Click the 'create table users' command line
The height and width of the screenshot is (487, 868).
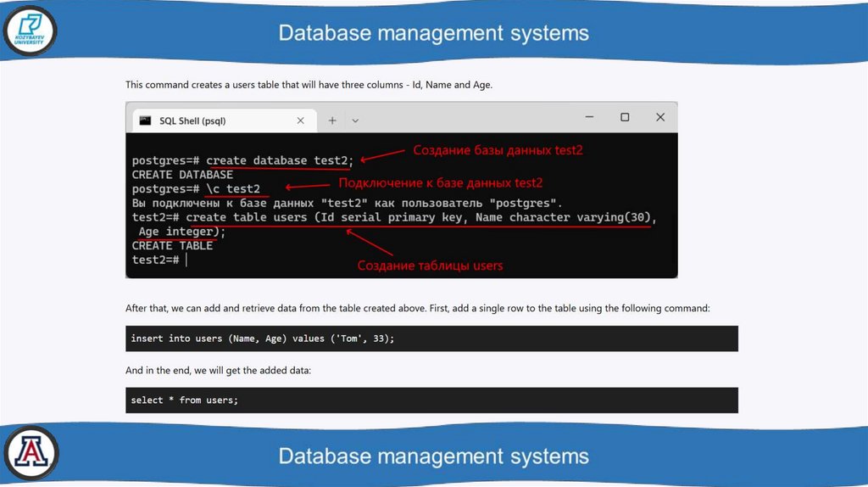click(x=394, y=217)
